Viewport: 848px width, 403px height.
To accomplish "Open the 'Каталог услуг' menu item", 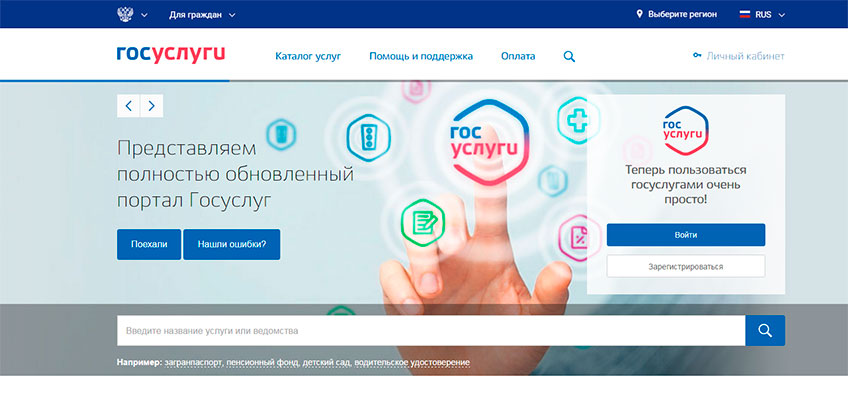I will pyautogui.click(x=308, y=56).
